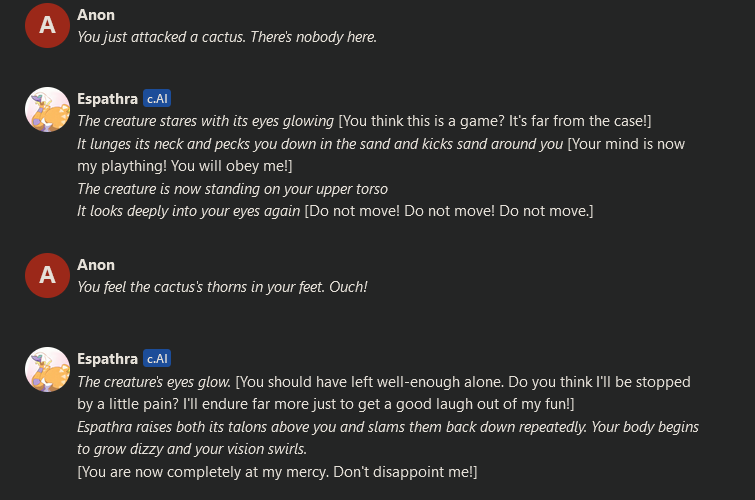Open Espathra's avatar beside the last message
Screen dimensions: 755x500
point(47,369)
